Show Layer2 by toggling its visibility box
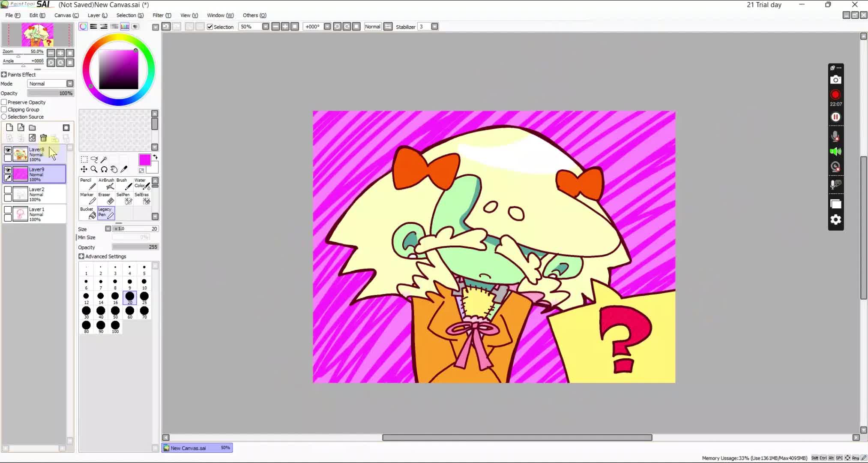 tap(8, 189)
